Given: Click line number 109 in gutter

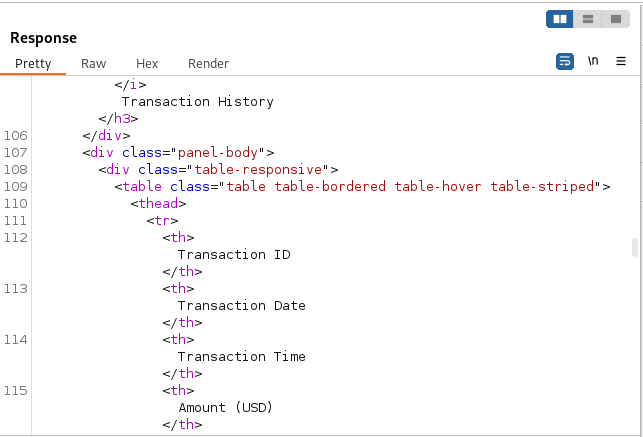Looking at the screenshot, I should (16, 187).
